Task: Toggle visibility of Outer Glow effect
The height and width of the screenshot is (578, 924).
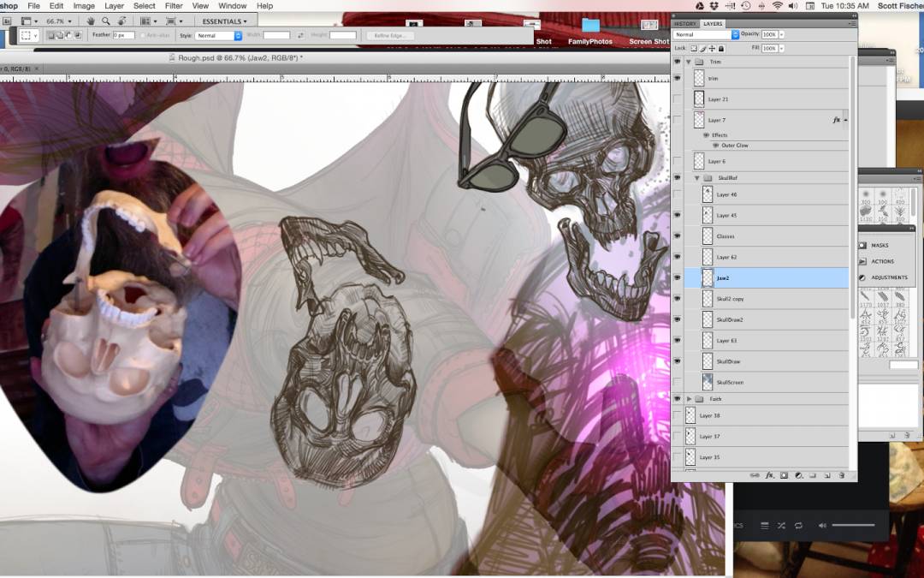Action: [715, 146]
